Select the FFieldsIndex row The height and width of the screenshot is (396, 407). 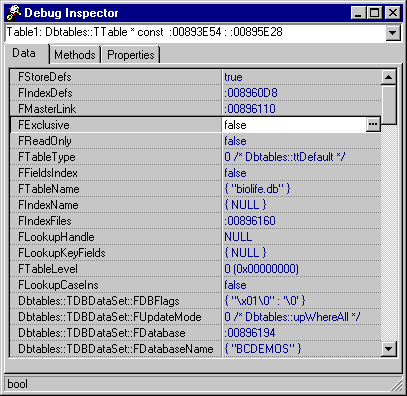click(196, 173)
